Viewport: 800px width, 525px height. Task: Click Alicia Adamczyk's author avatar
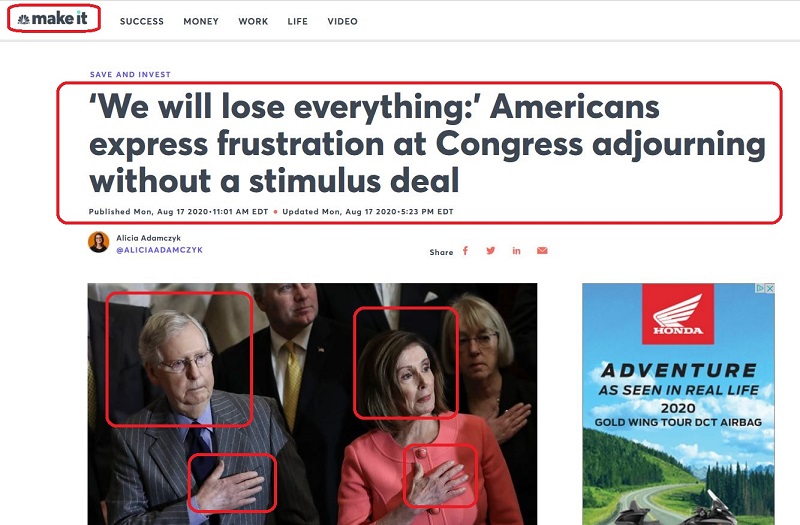tap(98, 242)
